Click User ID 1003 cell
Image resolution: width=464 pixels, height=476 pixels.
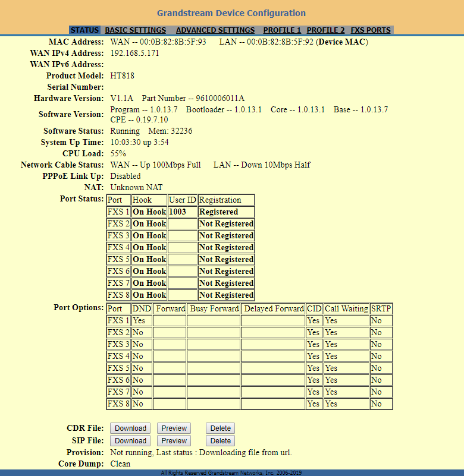(x=182, y=212)
